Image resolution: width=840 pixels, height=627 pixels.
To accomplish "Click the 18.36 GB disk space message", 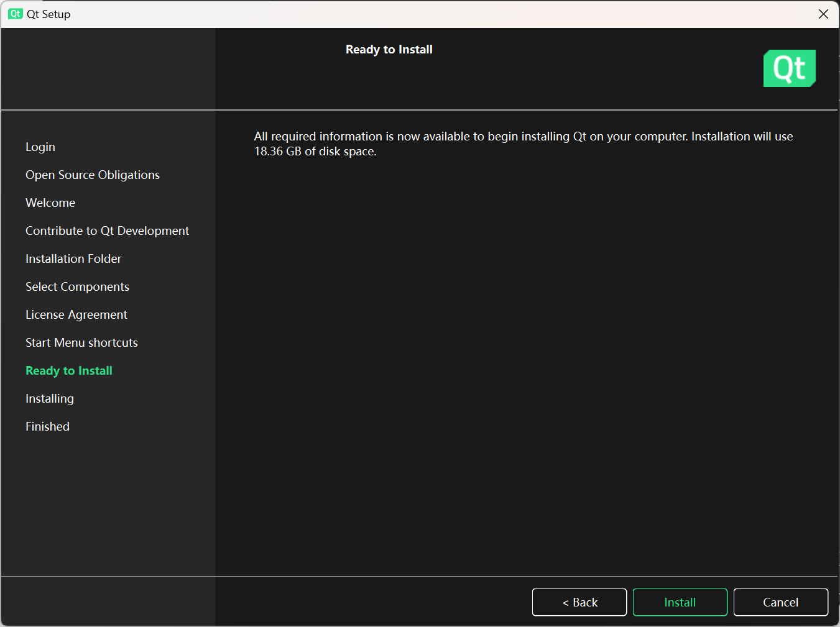I will 524,144.
